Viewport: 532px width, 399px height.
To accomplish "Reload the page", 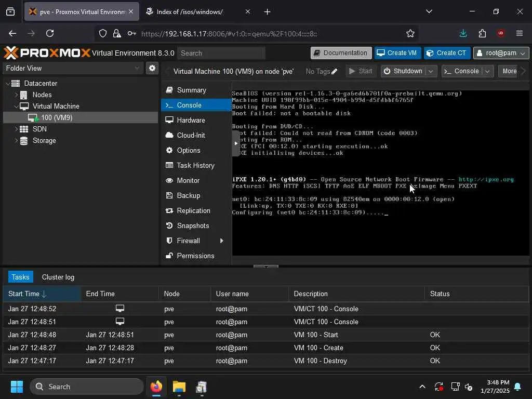I will point(50,33).
